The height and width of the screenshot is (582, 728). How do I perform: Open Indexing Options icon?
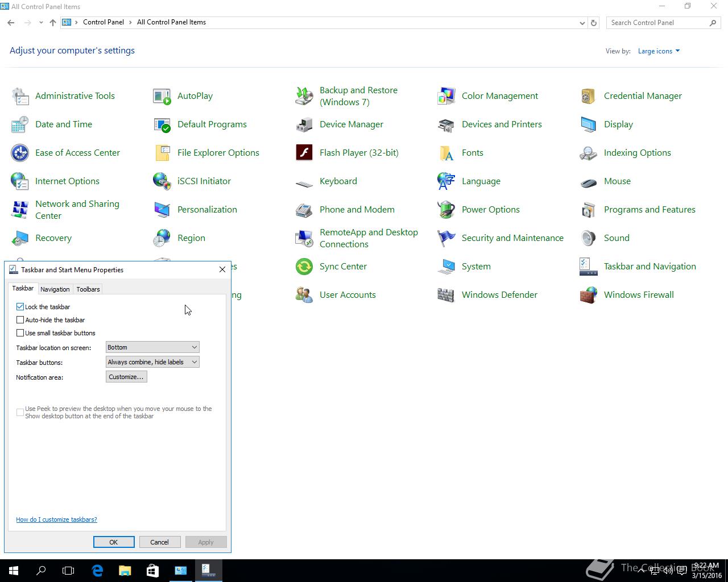coord(589,153)
